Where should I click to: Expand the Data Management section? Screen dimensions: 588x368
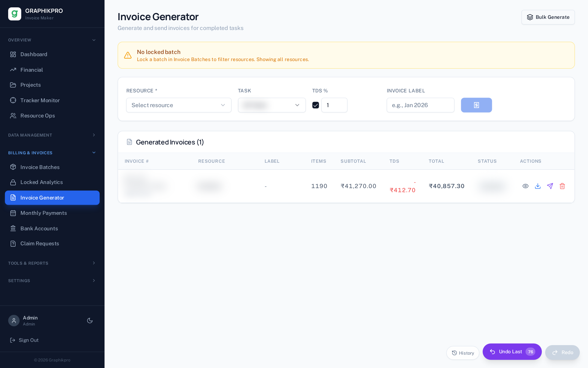click(x=52, y=135)
